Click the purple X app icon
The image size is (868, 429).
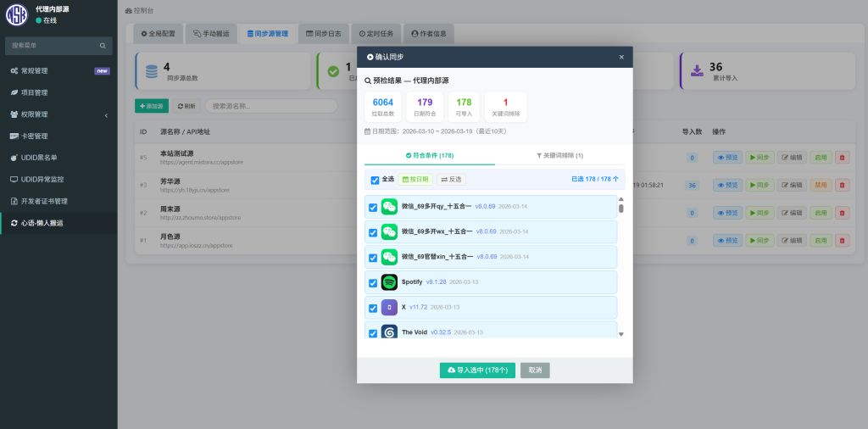click(389, 307)
